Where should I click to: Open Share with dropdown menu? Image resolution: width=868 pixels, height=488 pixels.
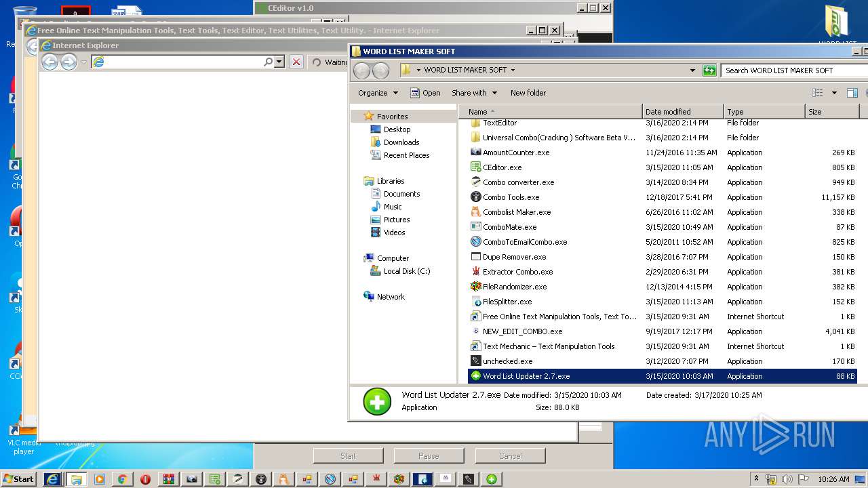[474, 93]
